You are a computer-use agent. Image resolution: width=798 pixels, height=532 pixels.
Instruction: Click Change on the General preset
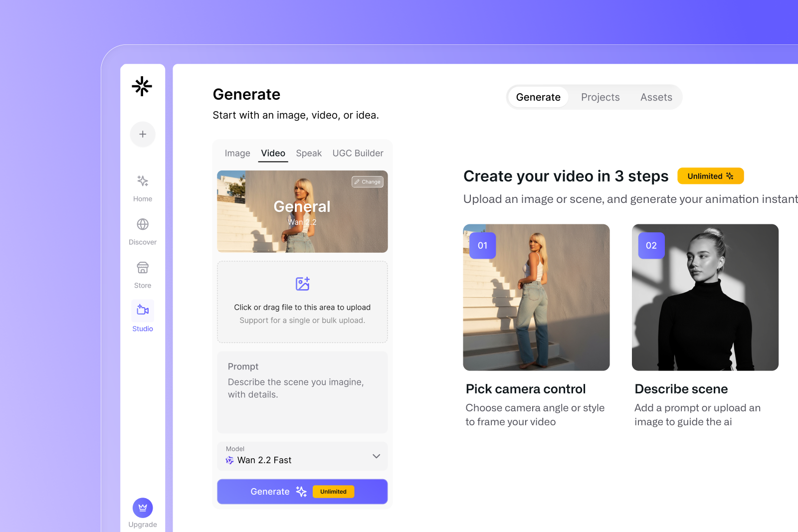(368, 182)
